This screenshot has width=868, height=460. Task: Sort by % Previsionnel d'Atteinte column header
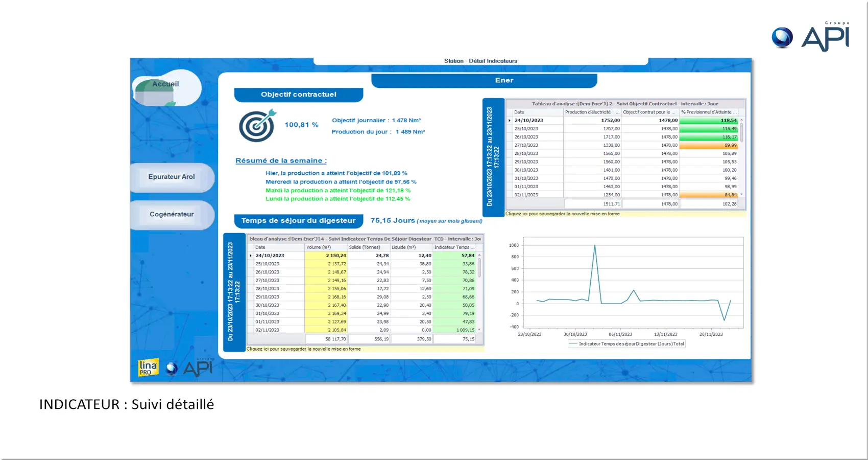709,112
